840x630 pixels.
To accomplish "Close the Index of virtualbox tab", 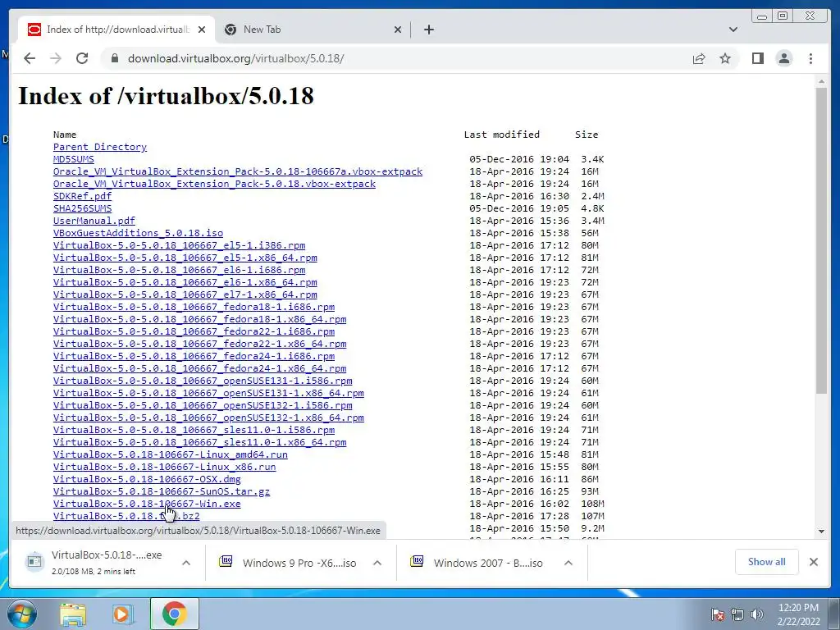I will [x=202, y=30].
